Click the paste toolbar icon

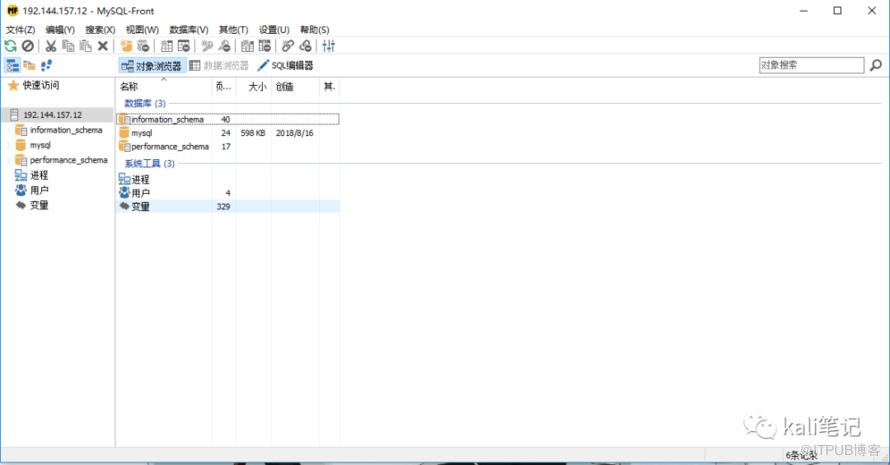[85, 46]
